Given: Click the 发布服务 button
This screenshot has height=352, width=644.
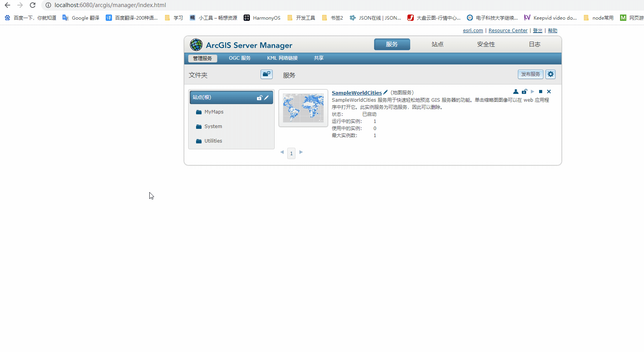Looking at the screenshot, I should 530,74.
